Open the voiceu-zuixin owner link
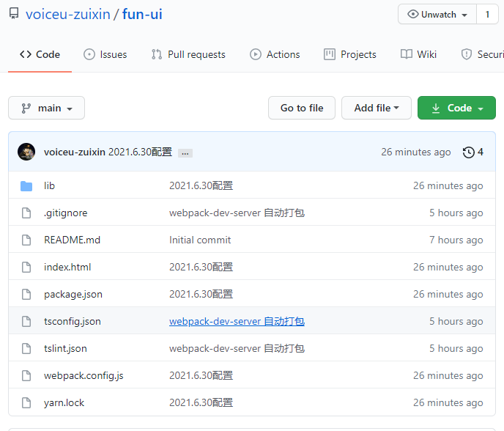 tap(68, 14)
